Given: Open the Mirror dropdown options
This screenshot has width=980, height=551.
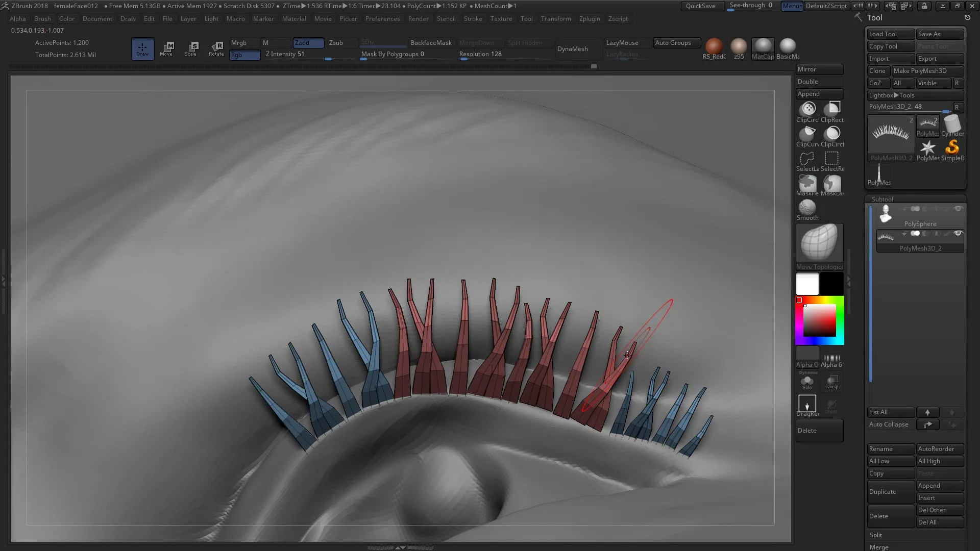Looking at the screenshot, I should click(820, 69).
